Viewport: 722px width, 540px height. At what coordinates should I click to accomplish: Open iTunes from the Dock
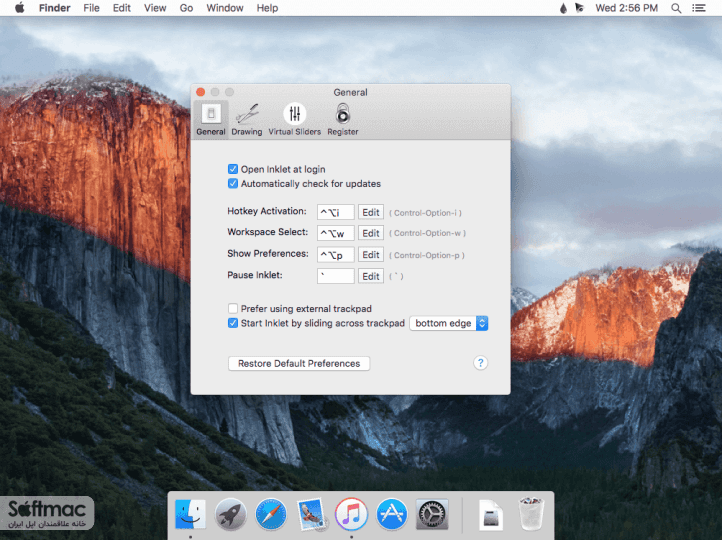pos(351,514)
